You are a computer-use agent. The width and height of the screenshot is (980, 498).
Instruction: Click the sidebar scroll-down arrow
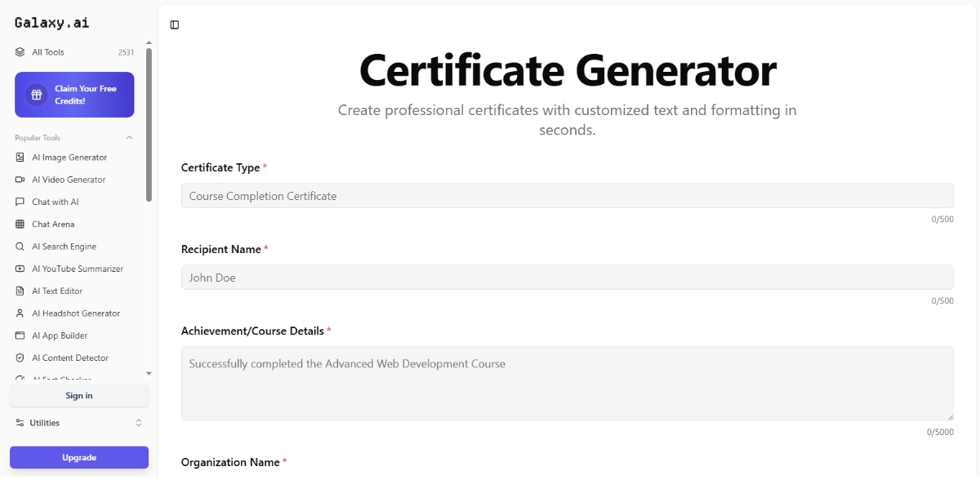pos(149,373)
